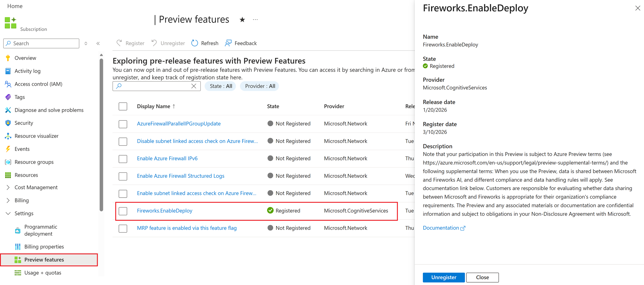The width and height of the screenshot is (644, 285).
Task: Clear the filter box with X icon
Action: pyautogui.click(x=194, y=86)
